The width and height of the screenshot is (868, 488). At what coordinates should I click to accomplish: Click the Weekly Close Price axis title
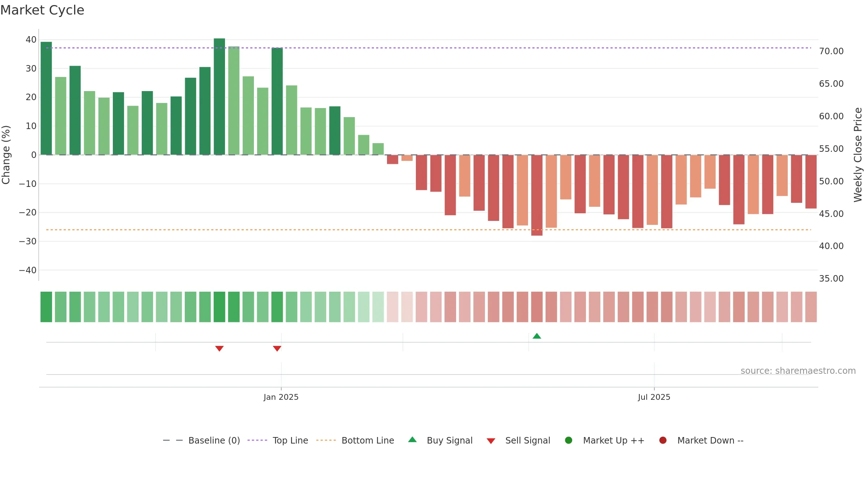tap(858, 155)
